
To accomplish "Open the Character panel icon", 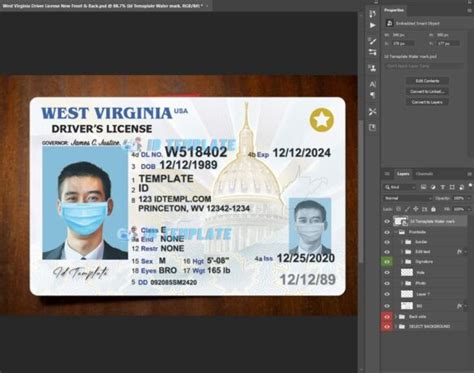I will click(373, 84).
